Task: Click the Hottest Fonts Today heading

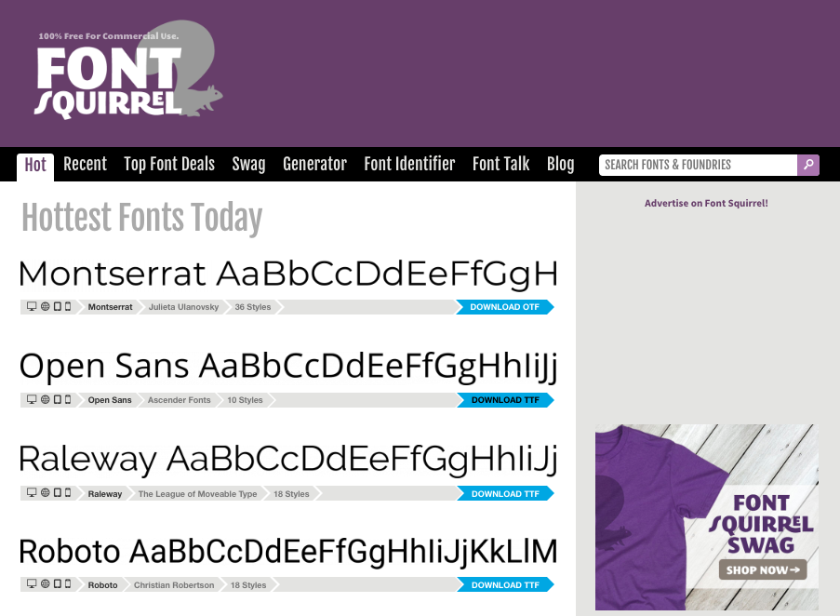Action: click(142, 219)
